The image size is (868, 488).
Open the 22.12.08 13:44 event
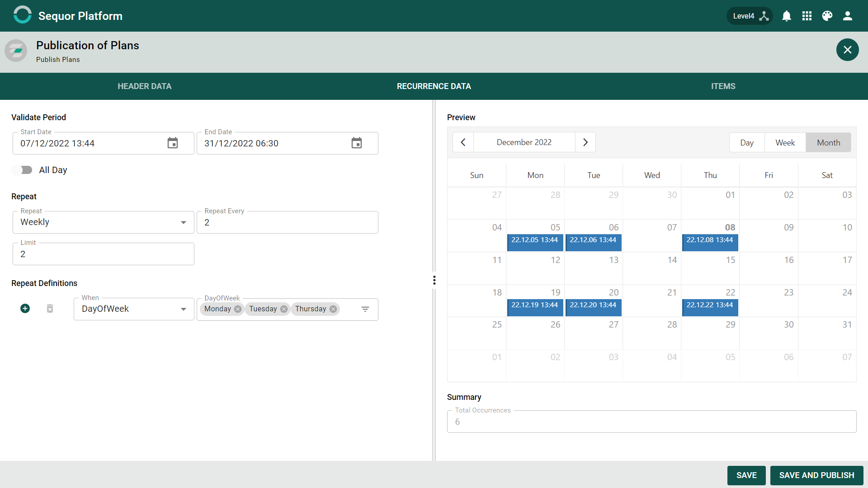[710, 243]
